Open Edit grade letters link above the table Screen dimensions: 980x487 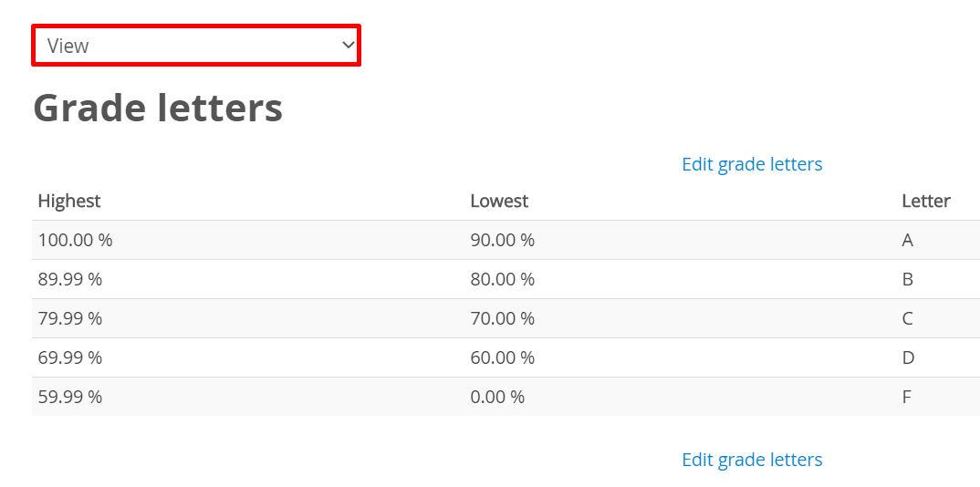coord(752,164)
